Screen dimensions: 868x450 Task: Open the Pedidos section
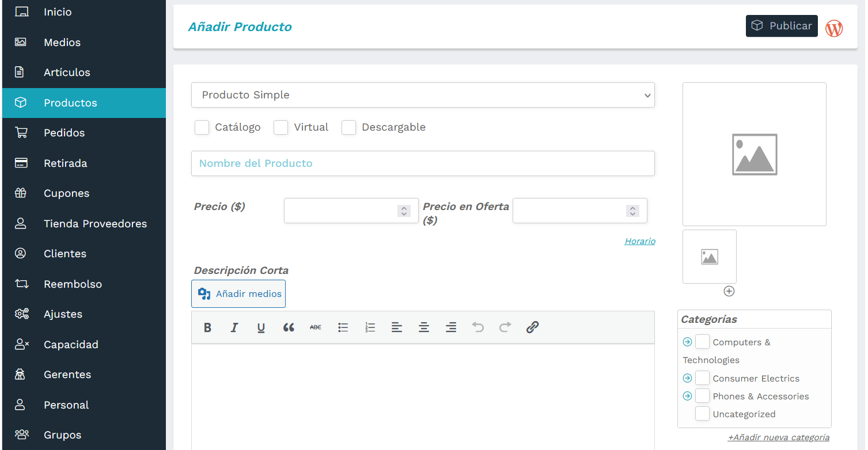pos(63,132)
